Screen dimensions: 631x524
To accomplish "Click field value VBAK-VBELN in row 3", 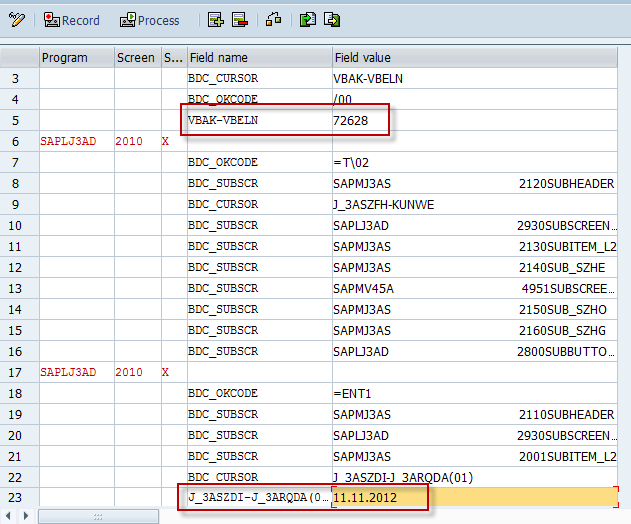I will click(x=368, y=78).
